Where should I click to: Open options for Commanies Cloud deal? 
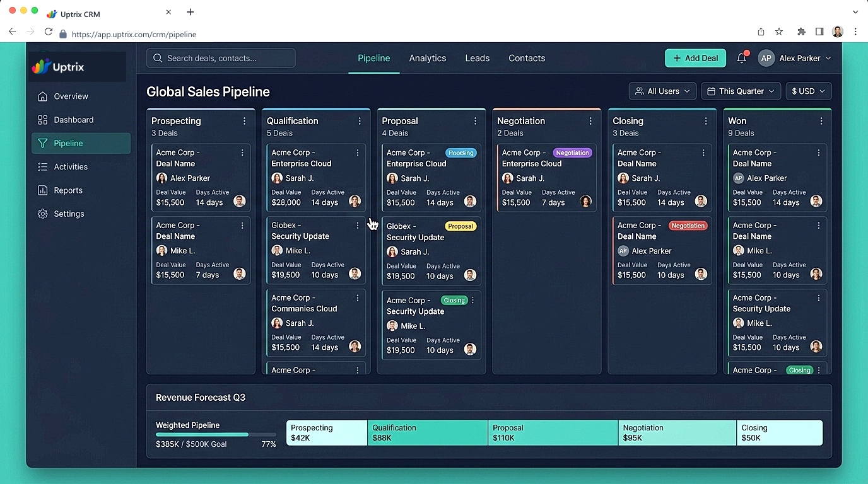pyautogui.click(x=358, y=297)
